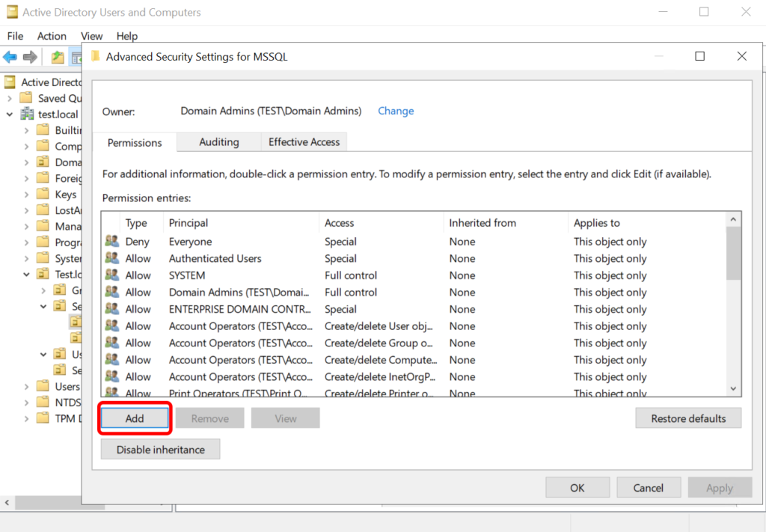Click the highlighted Add button
766x532 pixels.
pyautogui.click(x=134, y=418)
